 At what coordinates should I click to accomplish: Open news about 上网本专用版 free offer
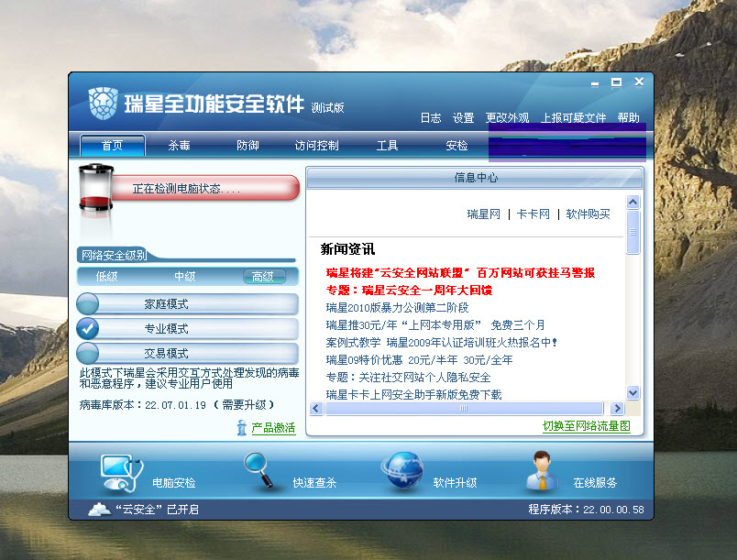[435, 325]
